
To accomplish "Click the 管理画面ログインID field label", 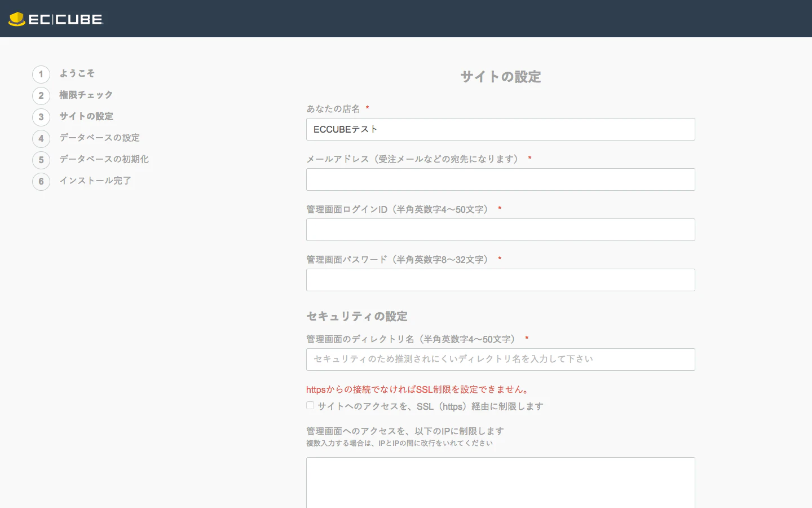I will 399,209.
